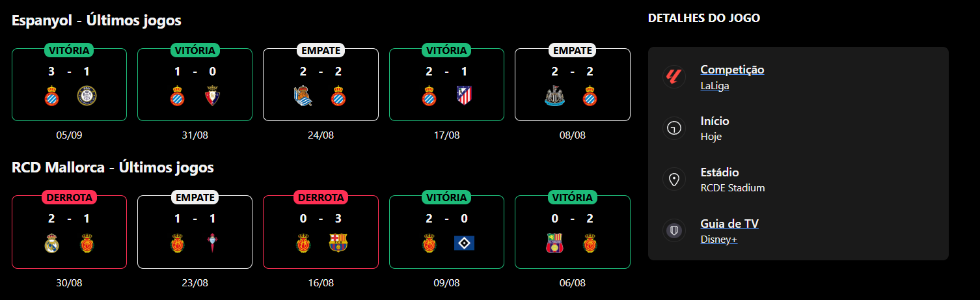Click the Espanyol crest in the 31/08 match
This screenshot has width=980, height=300.
(x=178, y=96)
